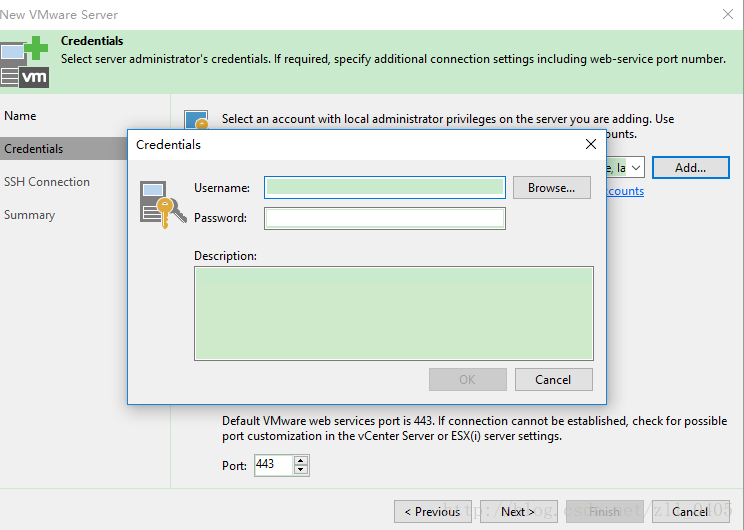Cancel the Credentials dialog

[554, 380]
